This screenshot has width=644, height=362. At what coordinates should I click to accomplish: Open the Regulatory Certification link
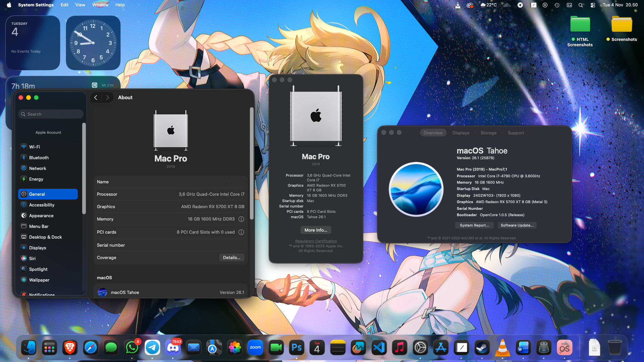[316, 241]
